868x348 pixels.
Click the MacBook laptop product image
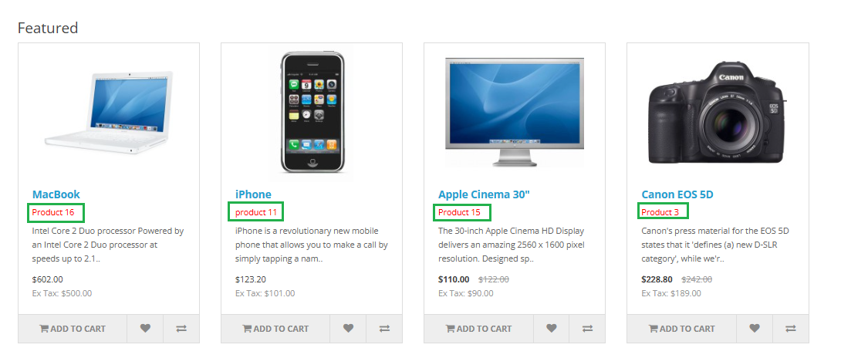tap(109, 113)
